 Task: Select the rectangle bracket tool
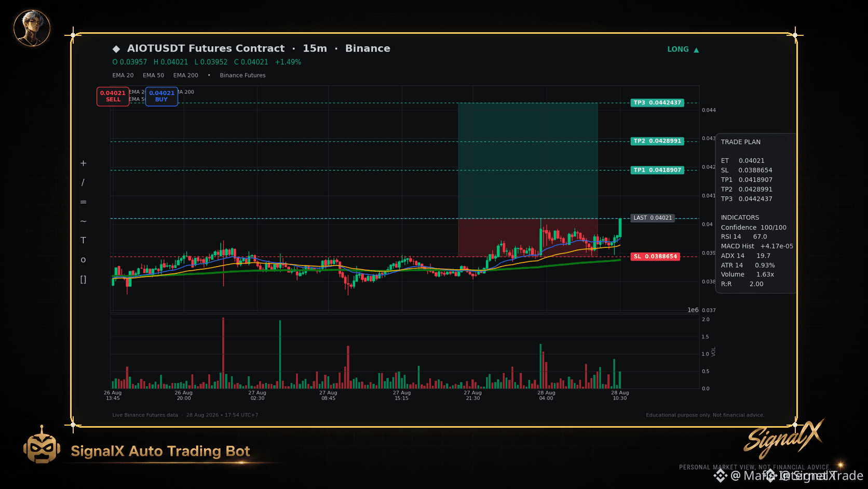pyautogui.click(x=83, y=279)
